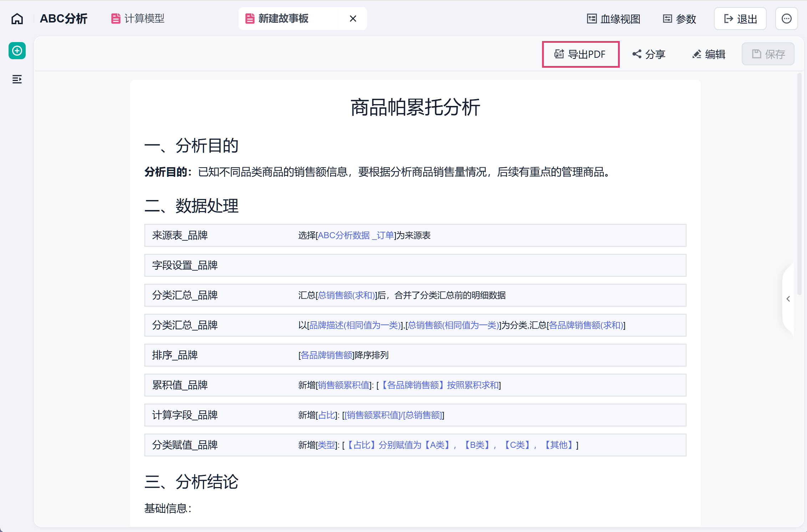Click link 占比 in 计算字段_品牌 row
The width and height of the screenshot is (807, 532).
click(x=327, y=415)
